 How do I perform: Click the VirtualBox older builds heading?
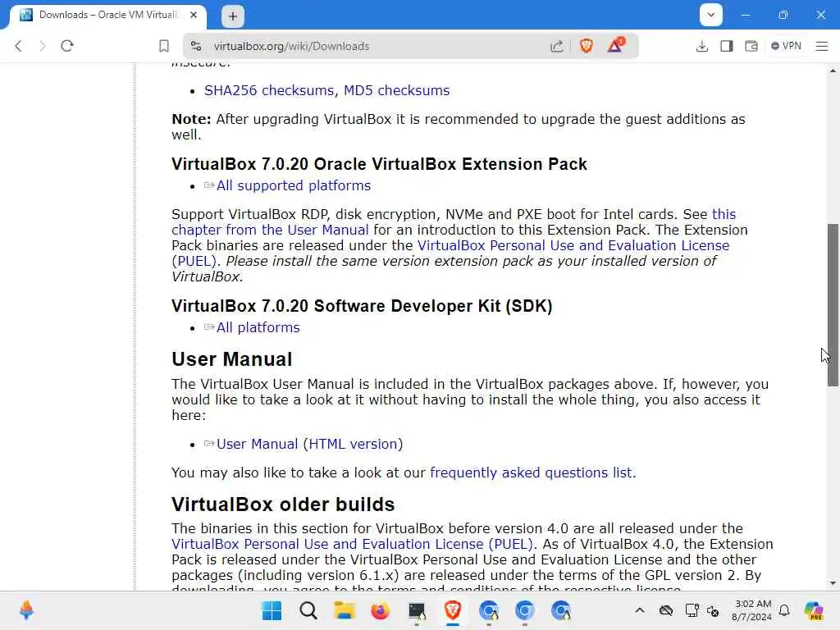pos(283,504)
